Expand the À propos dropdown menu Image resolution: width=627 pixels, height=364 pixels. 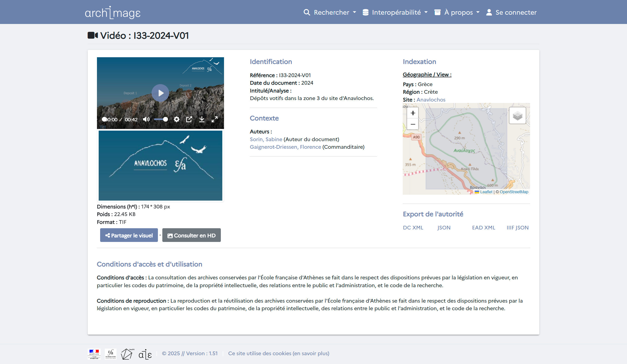tap(457, 12)
